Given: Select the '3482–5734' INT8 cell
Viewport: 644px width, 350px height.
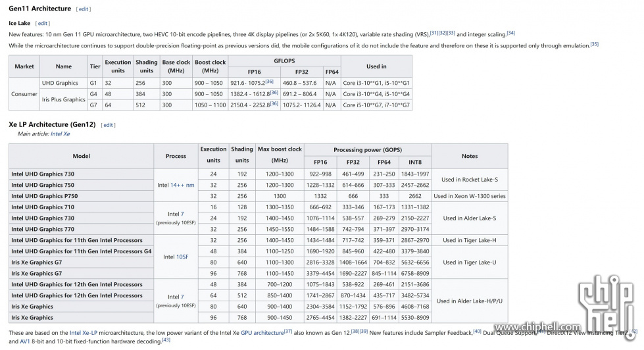Looking at the screenshot, I should 415,296.
